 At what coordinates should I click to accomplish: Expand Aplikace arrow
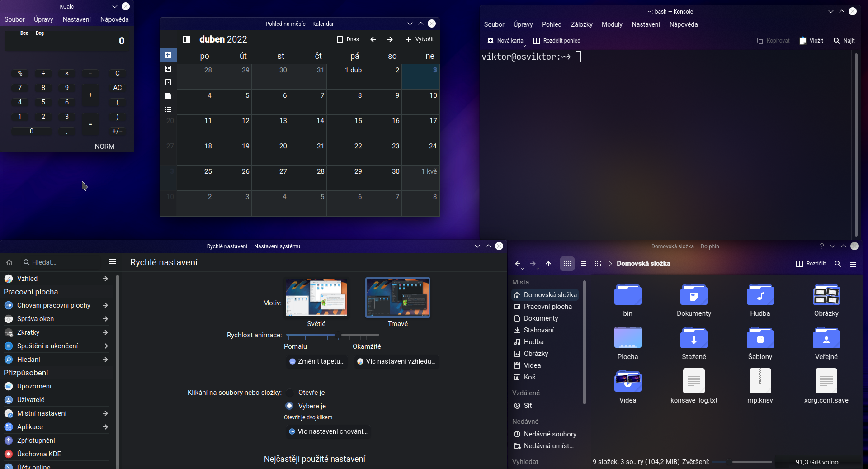coord(105,427)
